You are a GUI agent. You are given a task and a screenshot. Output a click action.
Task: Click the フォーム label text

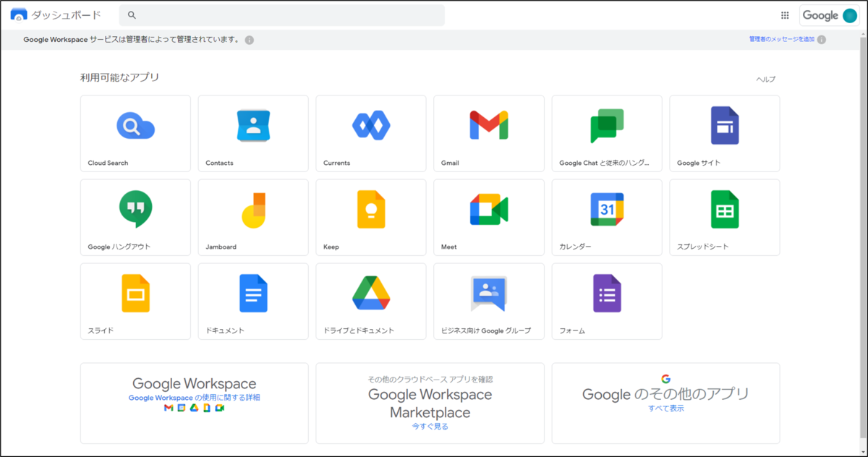572,330
